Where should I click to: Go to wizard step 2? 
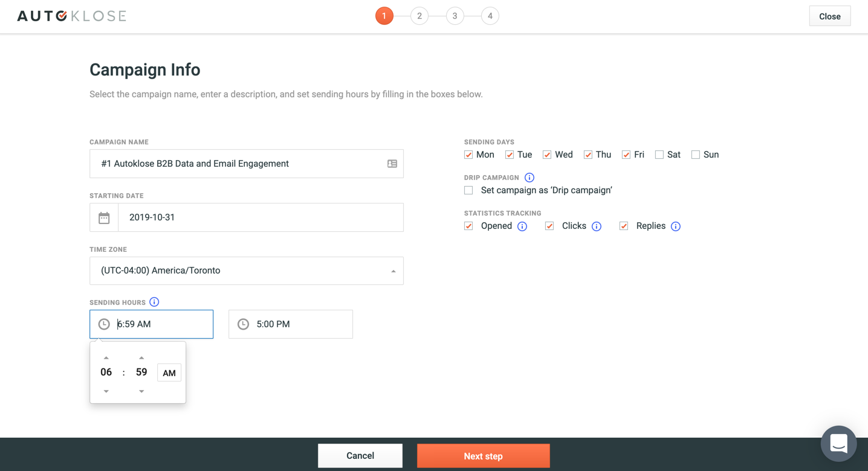(x=419, y=16)
